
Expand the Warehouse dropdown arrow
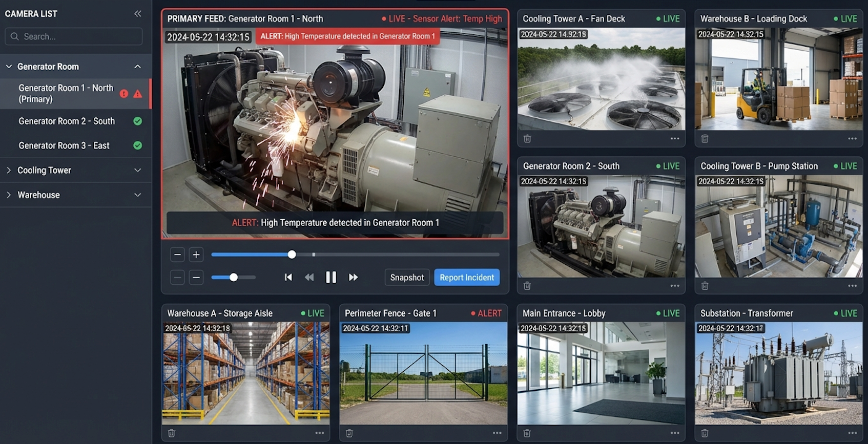coord(137,195)
